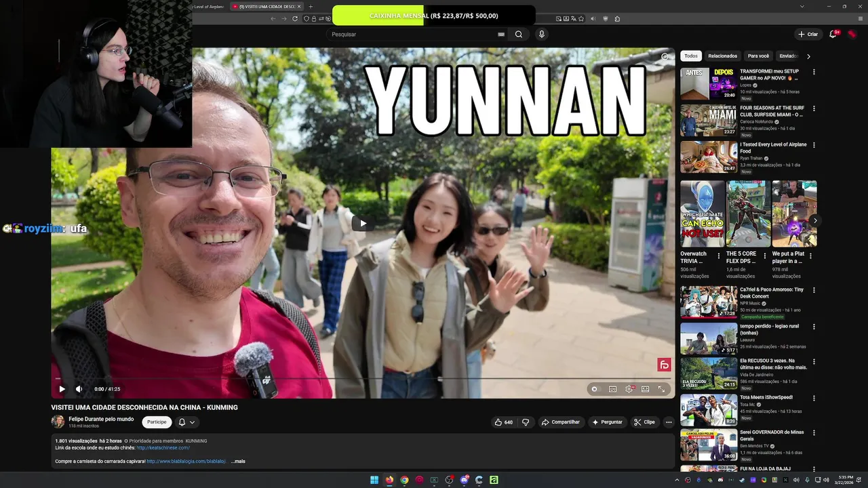Viewport: 868px width, 488px height.
Task: Bookmark the page with the star icon
Action: [583, 18]
